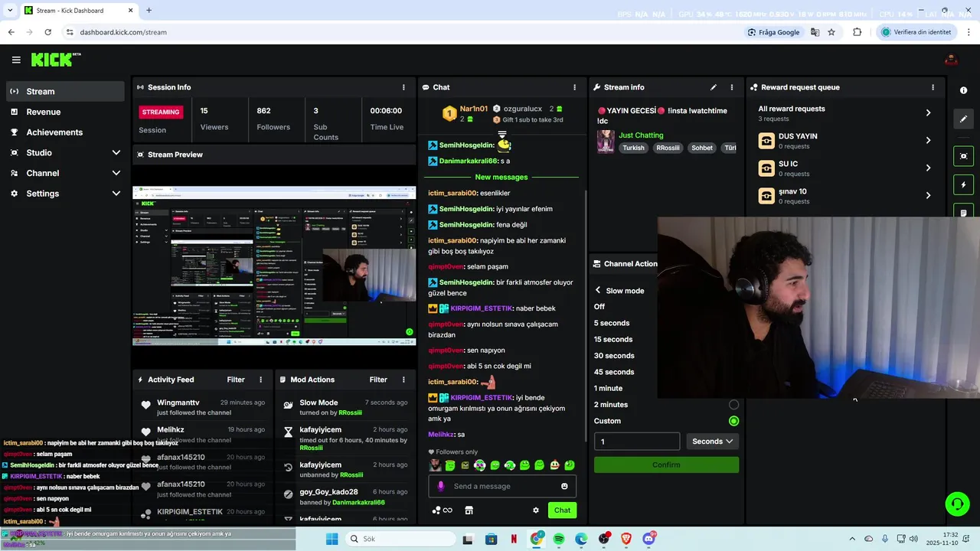This screenshot has height=551, width=980.
Task: Open Revenue page in sidebar
Action: [65, 112]
